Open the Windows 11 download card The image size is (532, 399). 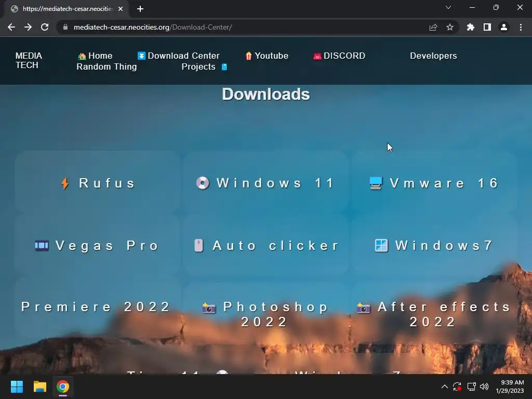pos(266,183)
